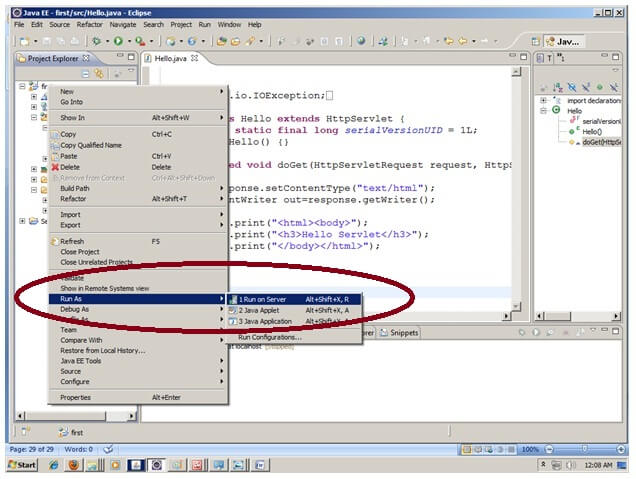Select Properties in context menu
Screen dimensions: 636x479
pyautogui.click(x=138, y=397)
